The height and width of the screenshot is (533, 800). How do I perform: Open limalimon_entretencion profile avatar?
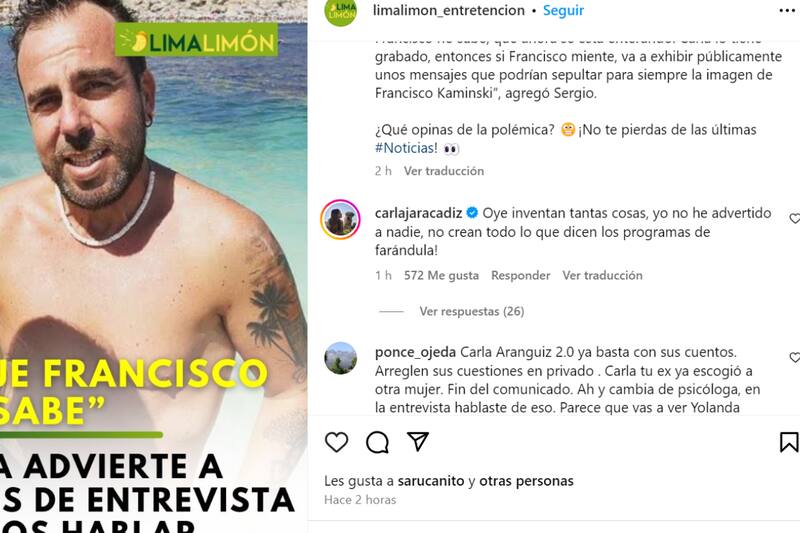[341, 11]
